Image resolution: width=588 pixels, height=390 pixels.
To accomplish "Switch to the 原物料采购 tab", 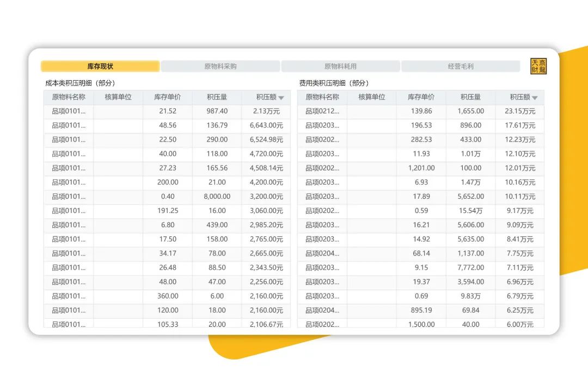I will click(220, 66).
